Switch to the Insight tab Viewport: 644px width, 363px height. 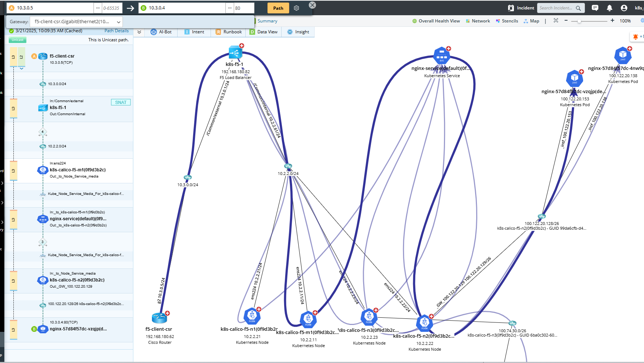click(x=298, y=32)
